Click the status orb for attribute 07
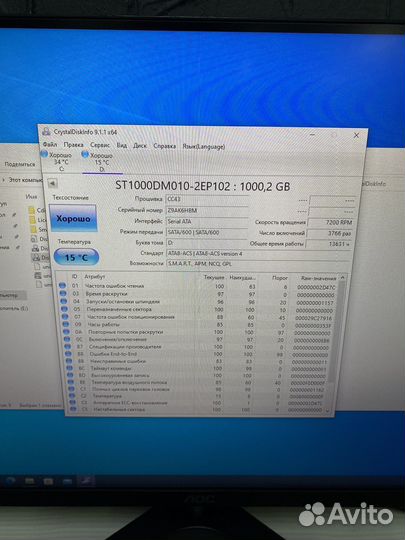This screenshot has height=540, width=405. 65,317
